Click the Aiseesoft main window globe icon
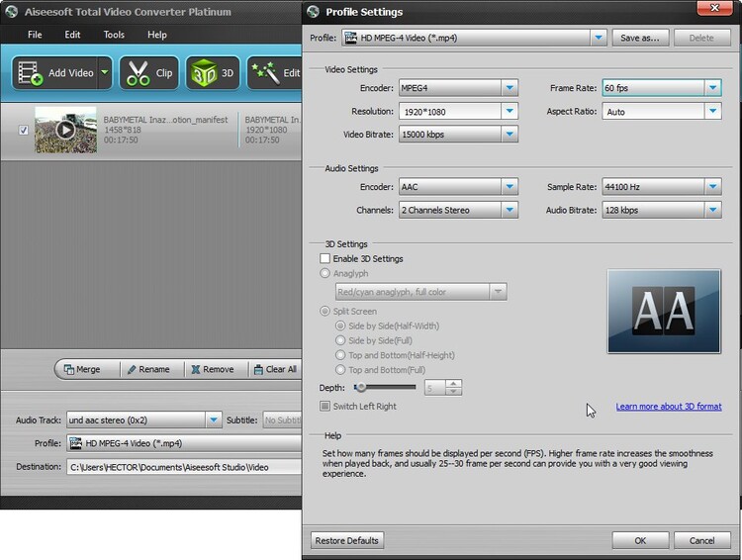 [x=11, y=11]
